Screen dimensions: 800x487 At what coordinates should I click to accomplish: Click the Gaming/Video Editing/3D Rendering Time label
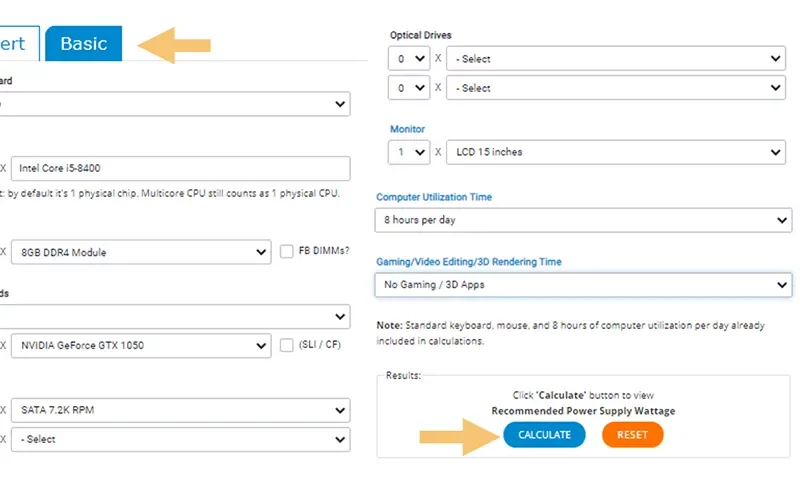[469, 262]
